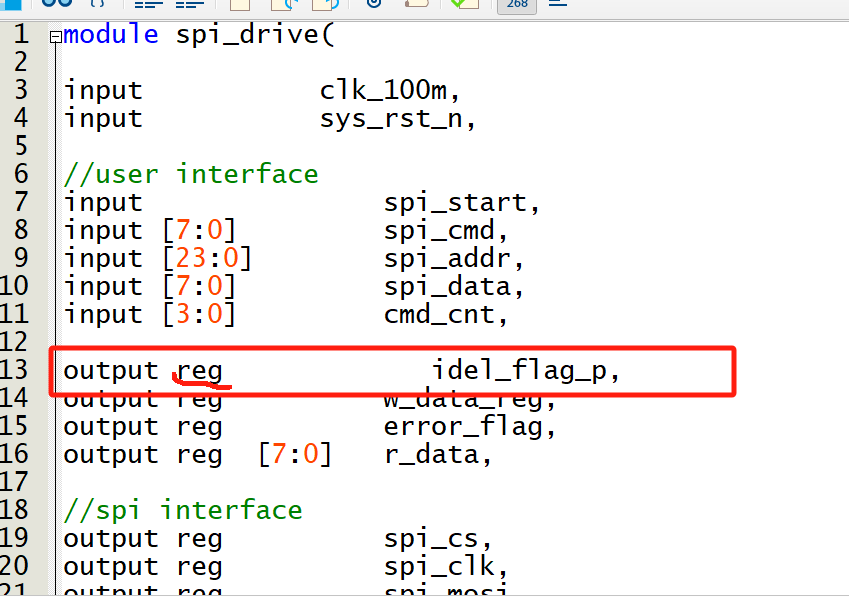Click the spi_cmd input declaration
Viewport: 849px width, 597px height.
pyautogui.click(x=435, y=230)
